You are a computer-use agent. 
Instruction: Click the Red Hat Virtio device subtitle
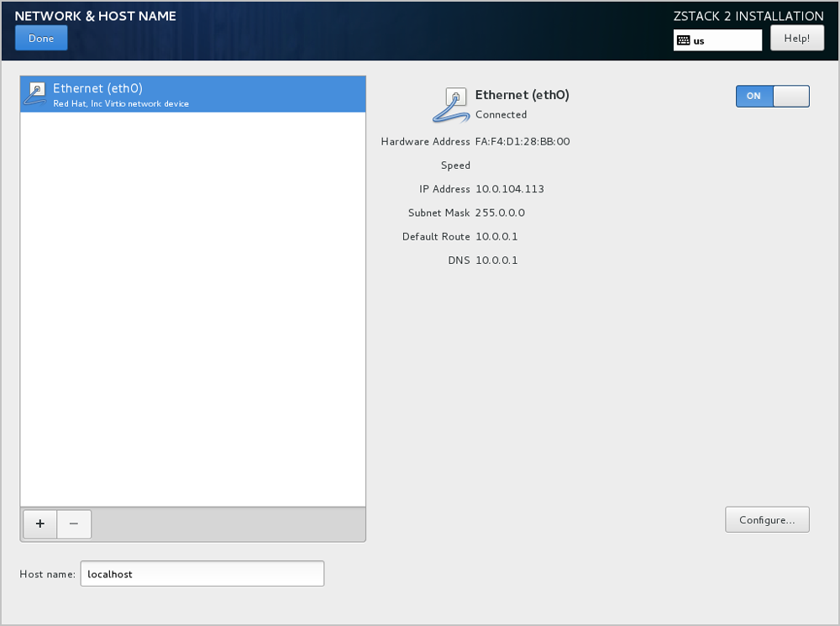tap(121, 104)
